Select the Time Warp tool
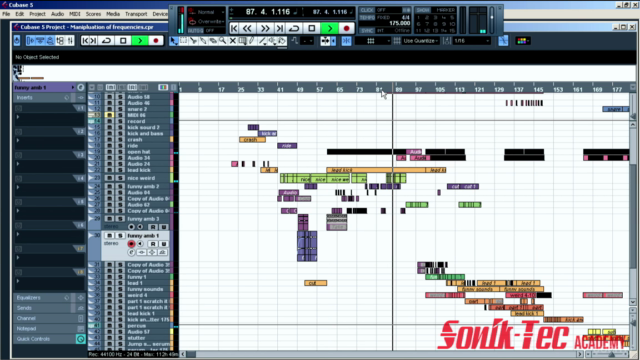This screenshot has height=360, width=640. [242, 41]
